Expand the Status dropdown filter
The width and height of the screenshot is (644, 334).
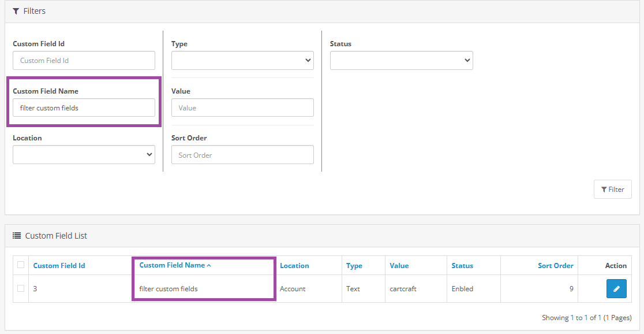click(401, 60)
